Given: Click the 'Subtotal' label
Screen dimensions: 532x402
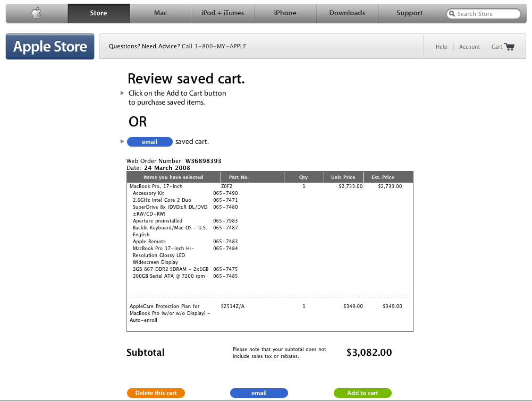Looking at the screenshot, I should click(145, 353).
